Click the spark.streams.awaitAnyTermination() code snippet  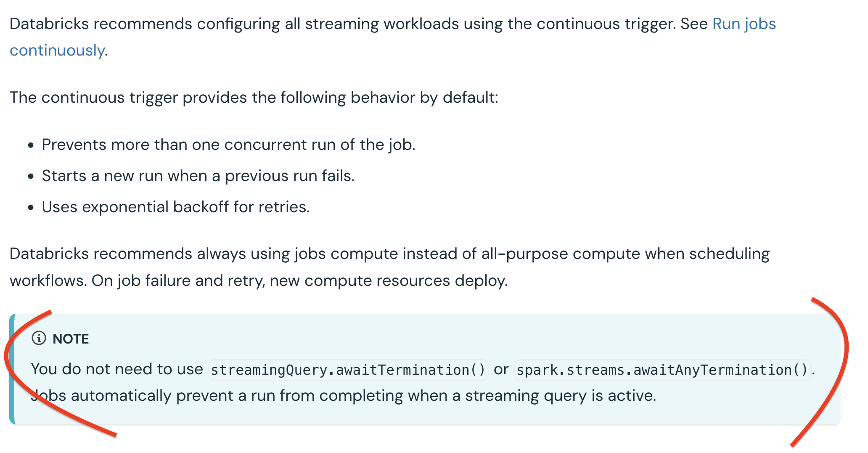point(662,370)
